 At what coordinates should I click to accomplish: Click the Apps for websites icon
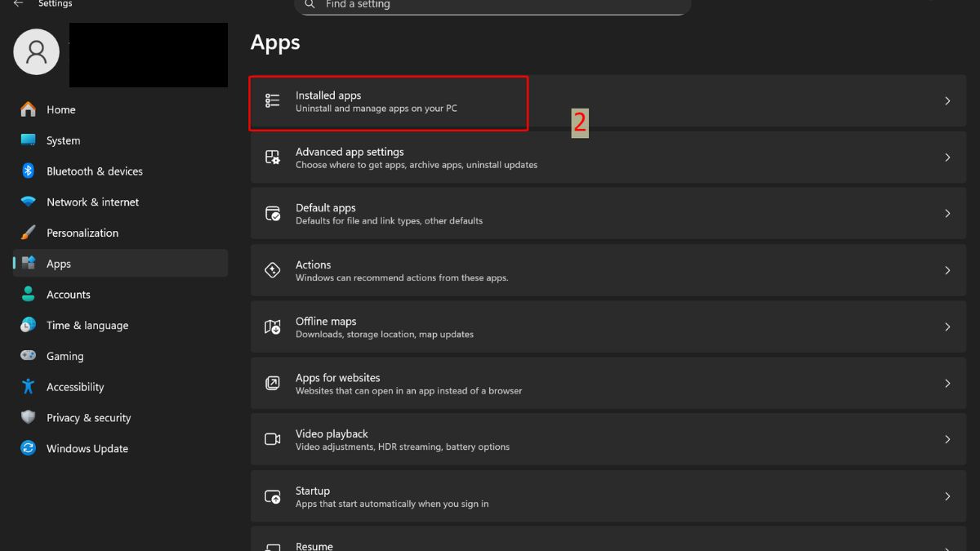pyautogui.click(x=273, y=383)
